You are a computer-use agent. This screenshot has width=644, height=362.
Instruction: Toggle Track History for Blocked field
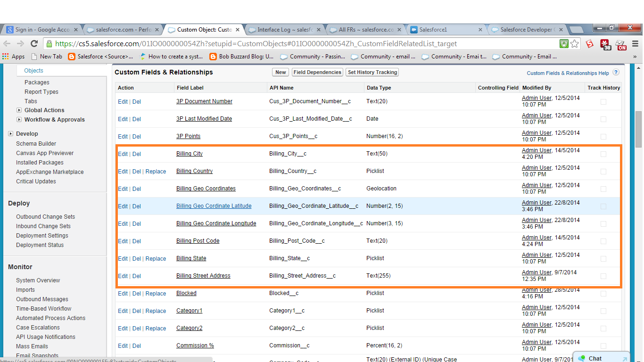point(603,293)
